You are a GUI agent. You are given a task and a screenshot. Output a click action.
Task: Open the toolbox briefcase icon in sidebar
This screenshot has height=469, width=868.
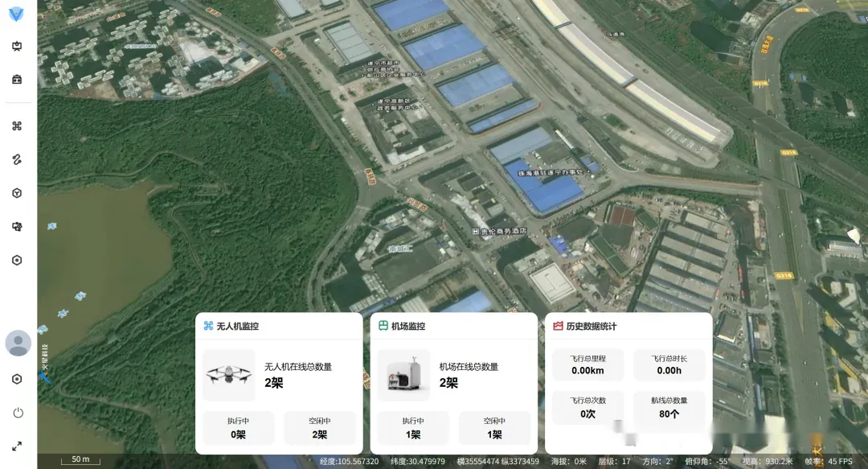(17, 79)
